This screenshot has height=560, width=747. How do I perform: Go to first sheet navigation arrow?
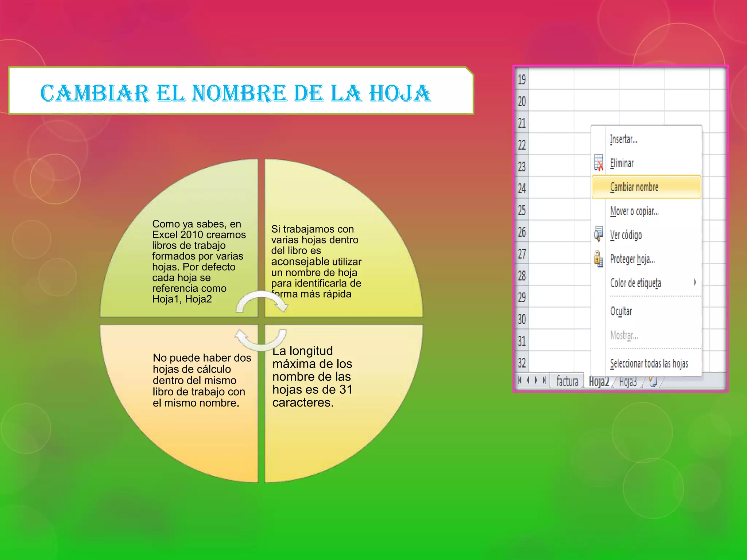tap(520, 380)
